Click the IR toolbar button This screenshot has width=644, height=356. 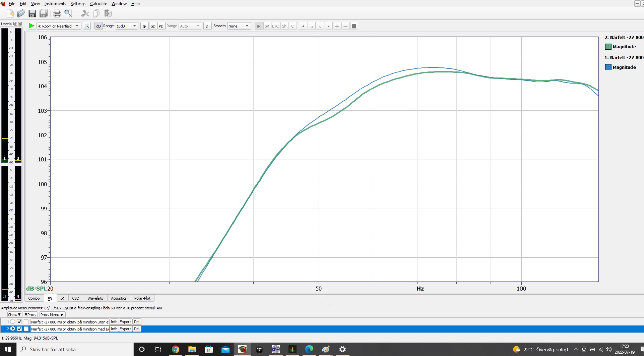coord(259,26)
